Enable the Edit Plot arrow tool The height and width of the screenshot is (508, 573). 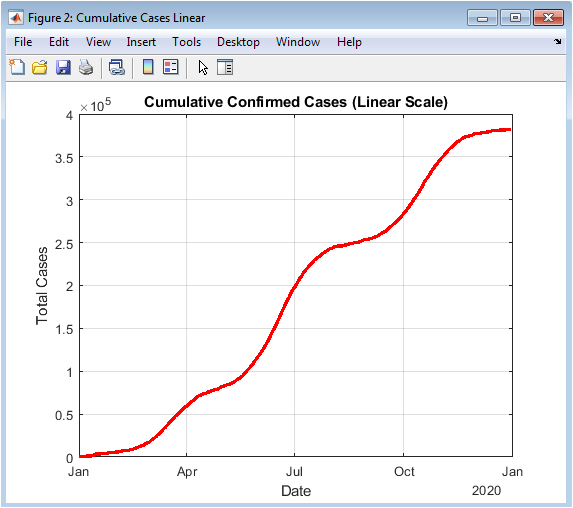click(x=203, y=68)
